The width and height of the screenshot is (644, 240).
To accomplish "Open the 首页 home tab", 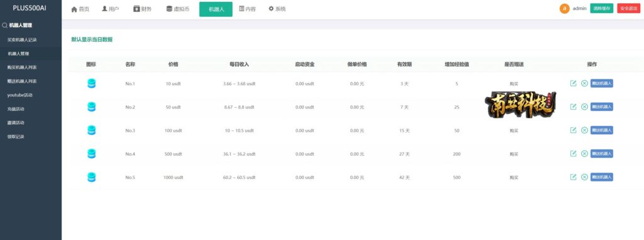I will pyautogui.click(x=80, y=9).
